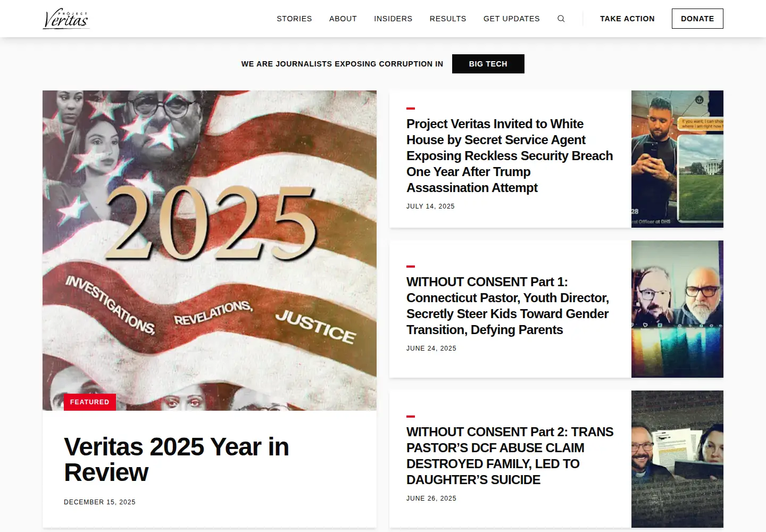Viewport: 766px width, 532px height.
Task: Click the Take Action link
Action: (x=627, y=19)
